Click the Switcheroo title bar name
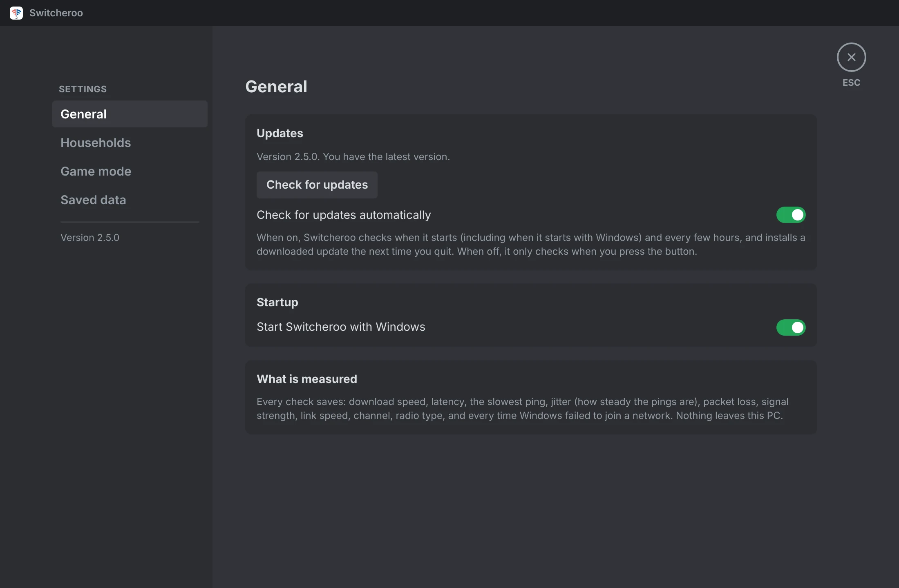Screen dimensions: 899x588 [56, 13]
